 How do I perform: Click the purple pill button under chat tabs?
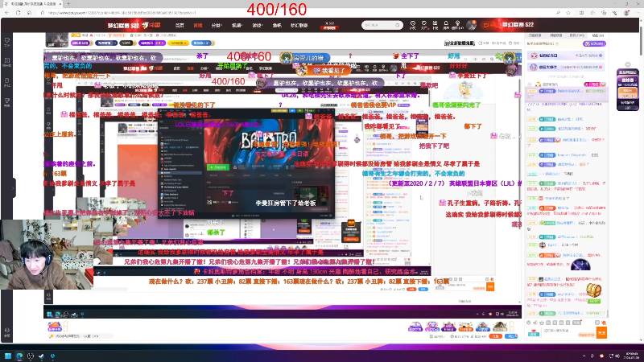tap(594, 43)
